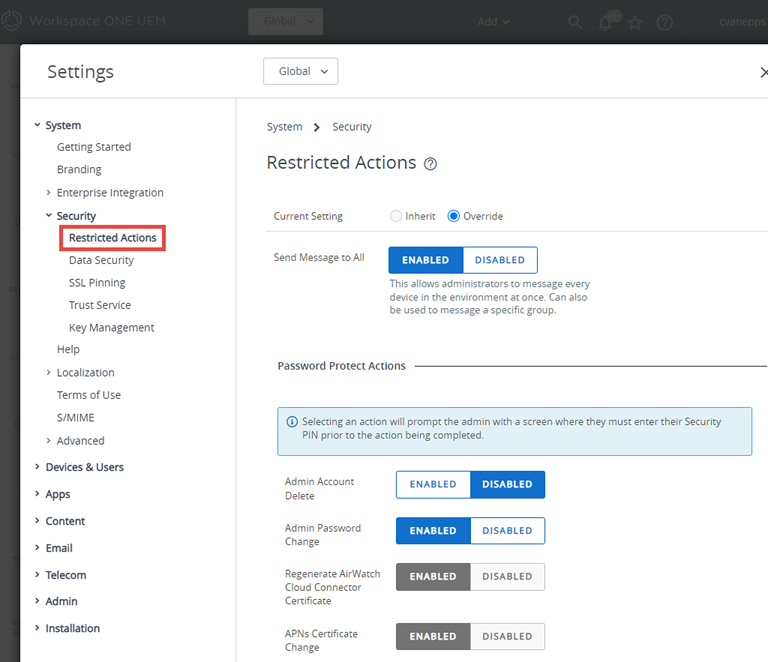Viewport: 768px width, 662px height.
Task: Click the help icon beside Restricted Actions title
Action: click(x=431, y=164)
